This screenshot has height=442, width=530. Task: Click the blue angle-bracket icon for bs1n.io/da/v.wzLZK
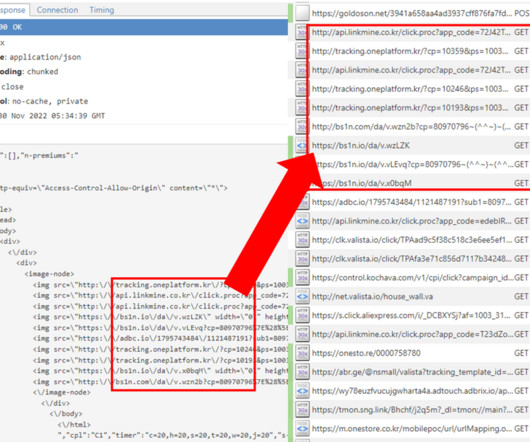click(302, 146)
